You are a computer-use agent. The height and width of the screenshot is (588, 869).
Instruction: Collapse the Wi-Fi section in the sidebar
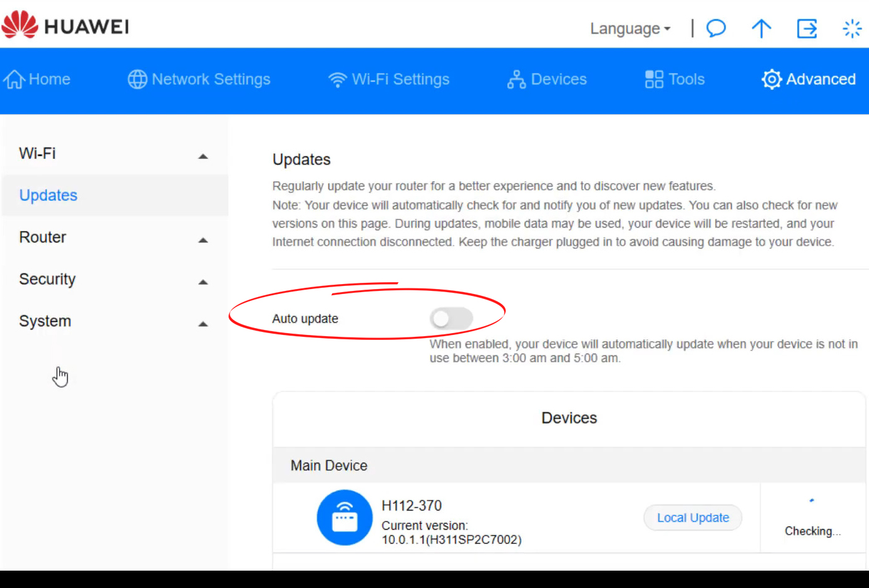point(202,156)
